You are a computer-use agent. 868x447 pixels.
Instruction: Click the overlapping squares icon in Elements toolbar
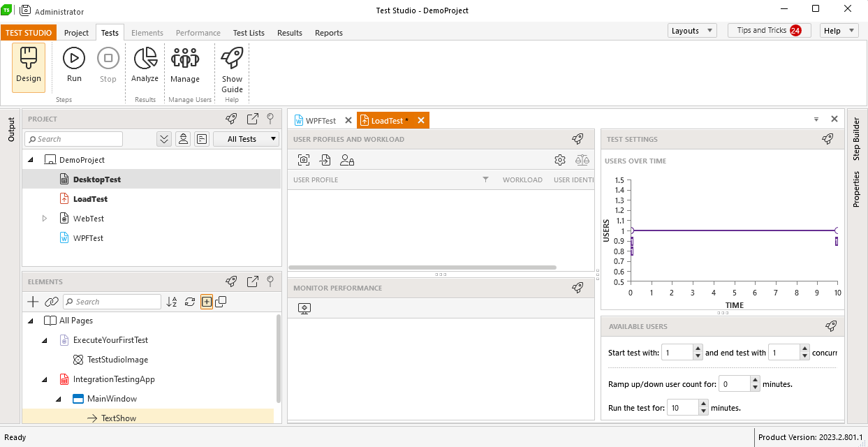pos(221,302)
